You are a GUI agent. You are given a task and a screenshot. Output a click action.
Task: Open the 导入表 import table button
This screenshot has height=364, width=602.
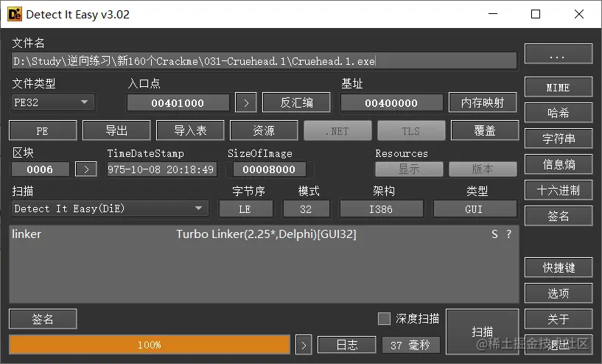(190, 130)
